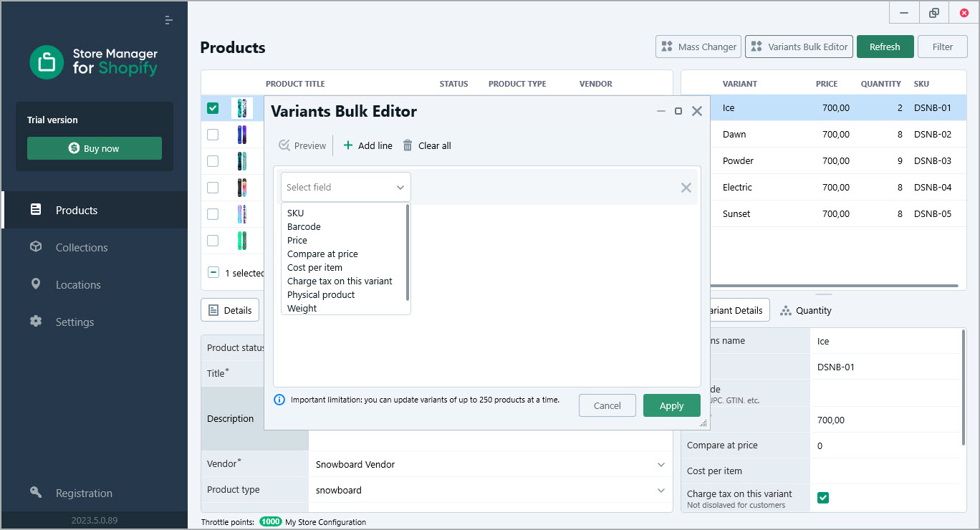Click the Preview button in Bulk Editor
This screenshot has width=980, height=530.
point(302,145)
